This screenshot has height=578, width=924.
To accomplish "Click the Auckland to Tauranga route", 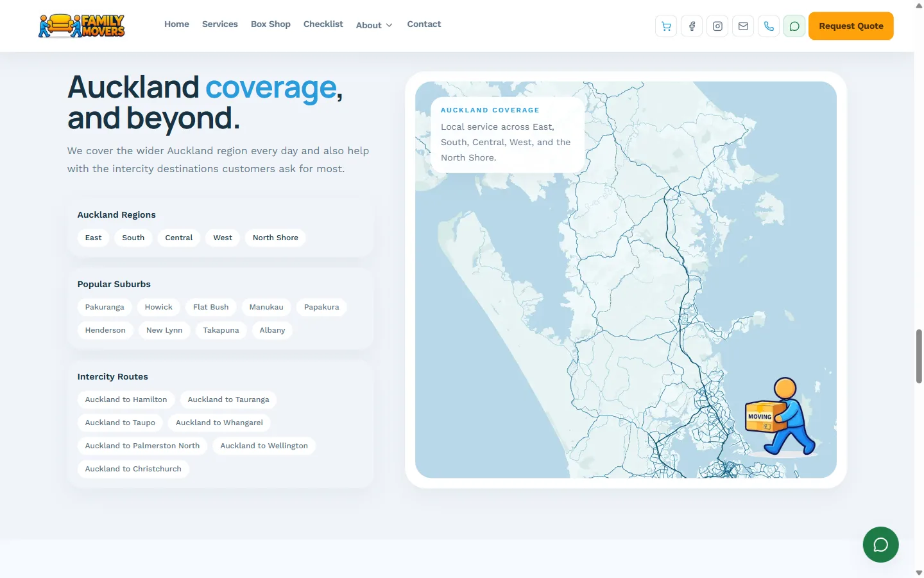I will coord(228,399).
